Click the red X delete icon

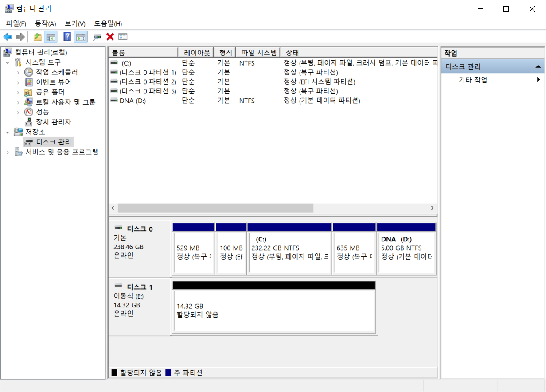pos(109,36)
